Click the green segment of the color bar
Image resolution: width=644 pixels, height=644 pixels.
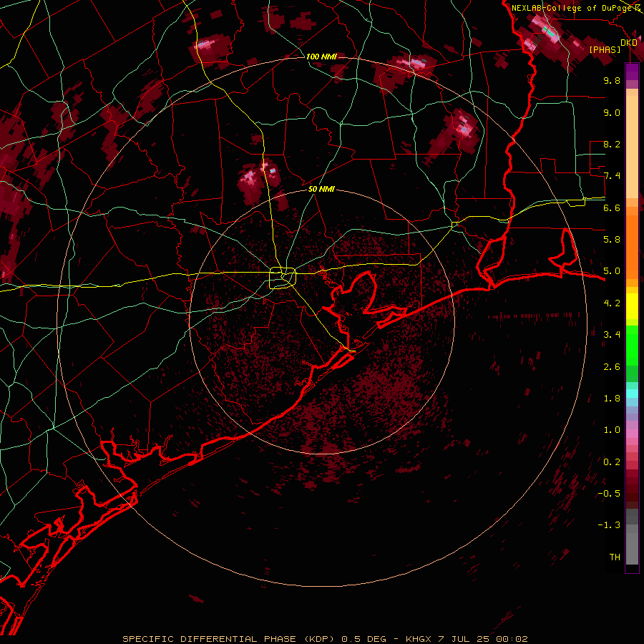coord(632,353)
